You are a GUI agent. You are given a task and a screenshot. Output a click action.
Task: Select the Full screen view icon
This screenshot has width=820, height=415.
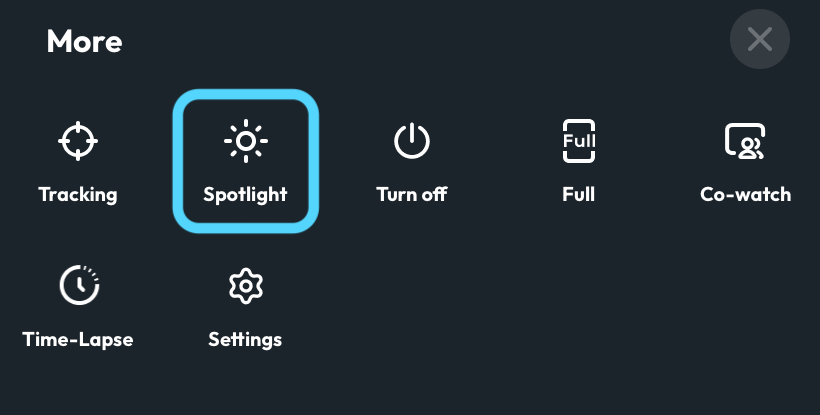click(578, 141)
